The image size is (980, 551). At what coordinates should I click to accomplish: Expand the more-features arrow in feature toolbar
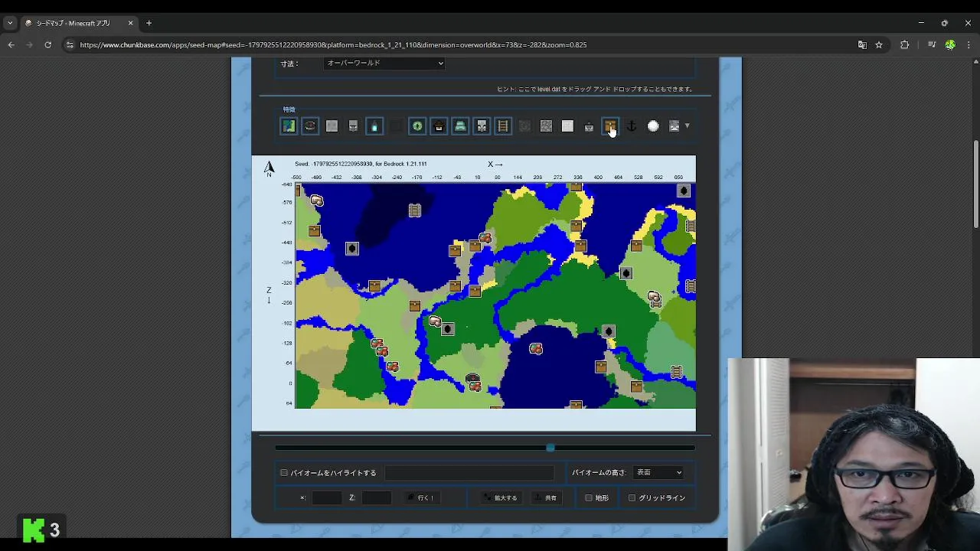point(688,126)
